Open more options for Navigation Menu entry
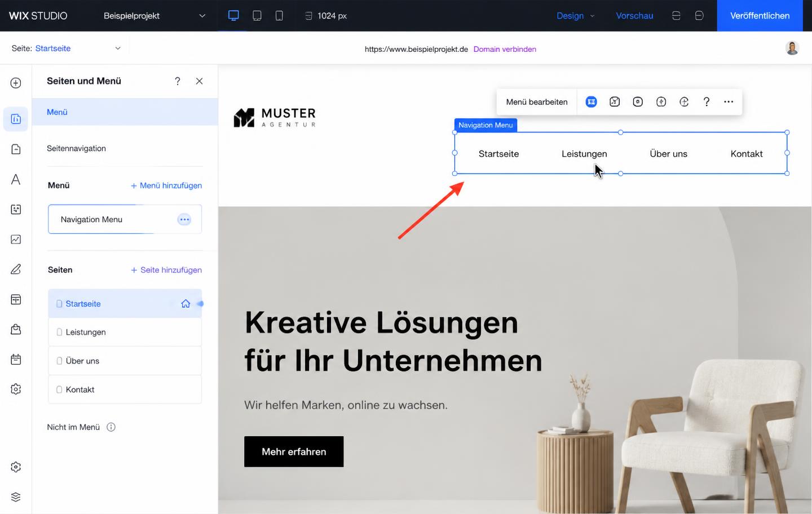Image resolution: width=812 pixels, height=514 pixels. [184, 219]
